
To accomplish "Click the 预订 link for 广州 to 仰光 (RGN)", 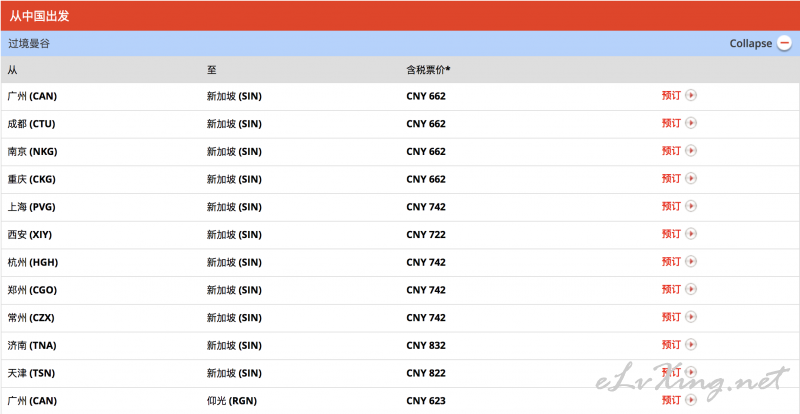I will (671, 400).
